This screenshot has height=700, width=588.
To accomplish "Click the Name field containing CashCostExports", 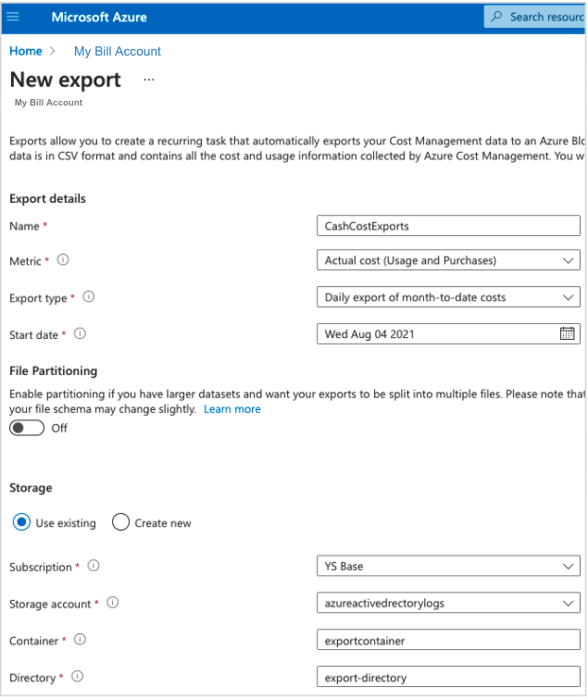I will (x=448, y=226).
